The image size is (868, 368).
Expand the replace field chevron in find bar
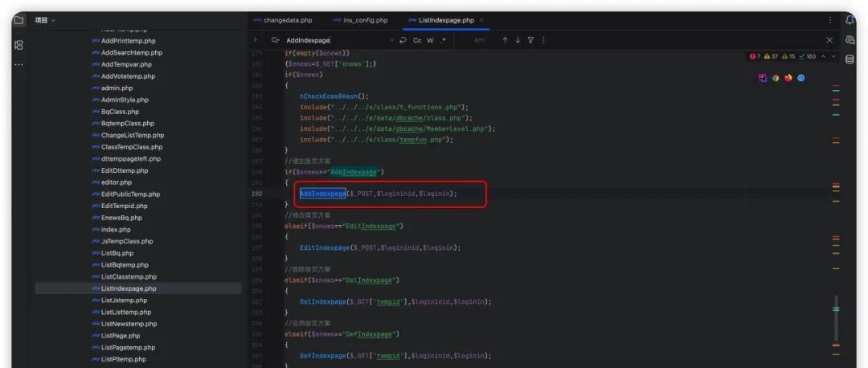pos(256,40)
